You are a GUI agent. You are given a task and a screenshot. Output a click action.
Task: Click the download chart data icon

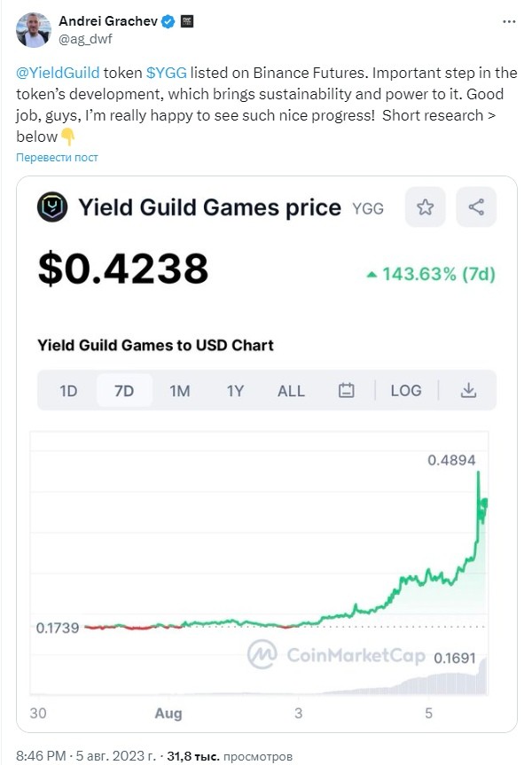468,390
